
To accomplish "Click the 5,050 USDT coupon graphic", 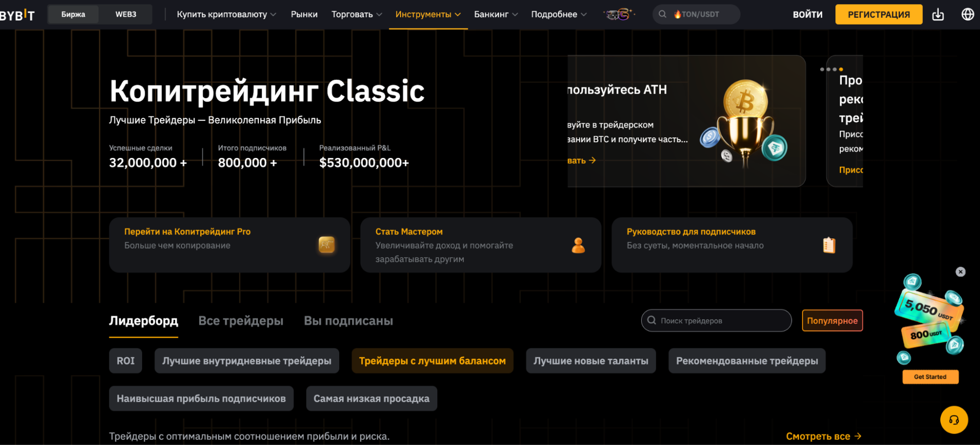I will coord(929,310).
